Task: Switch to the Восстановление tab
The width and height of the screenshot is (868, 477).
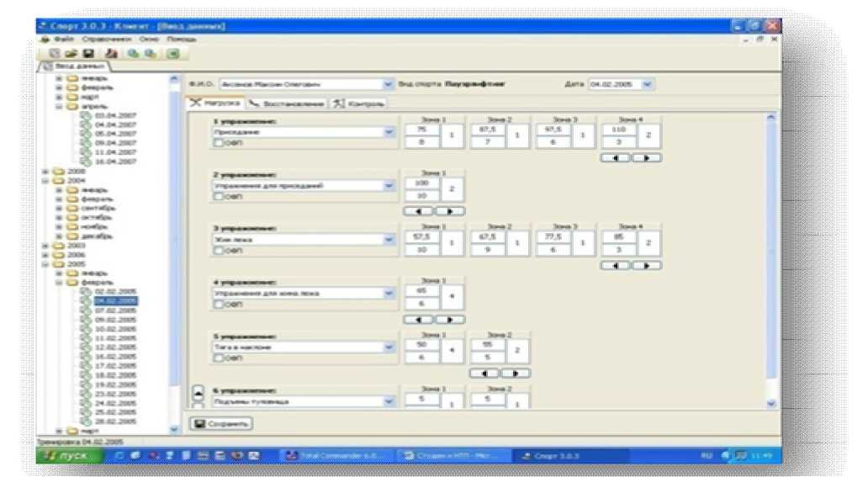Action: [x=286, y=103]
